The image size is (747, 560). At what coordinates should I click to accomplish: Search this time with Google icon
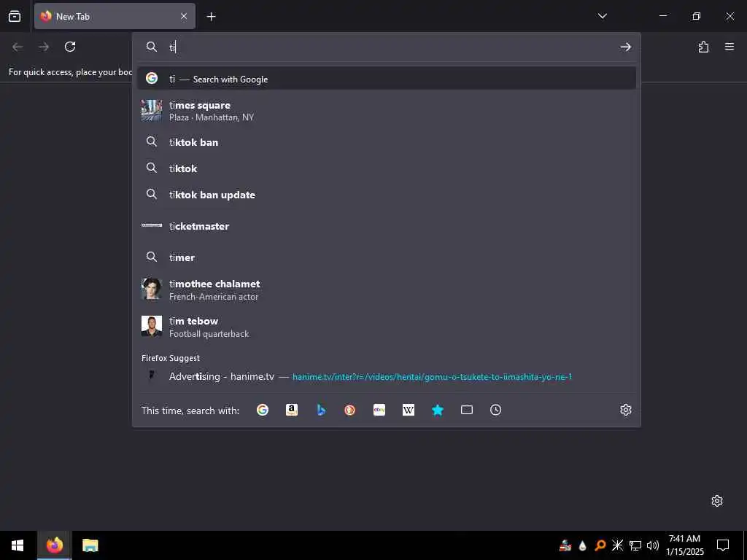(263, 410)
